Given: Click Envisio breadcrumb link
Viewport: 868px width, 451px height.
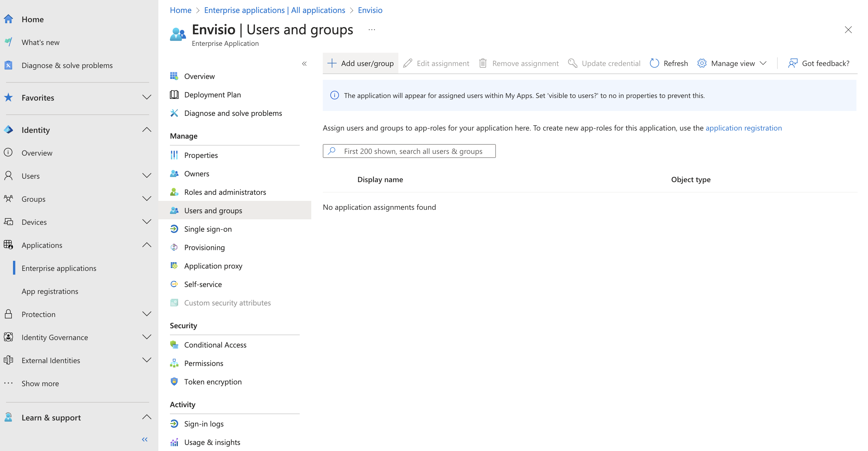Looking at the screenshot, I should 370,10.
